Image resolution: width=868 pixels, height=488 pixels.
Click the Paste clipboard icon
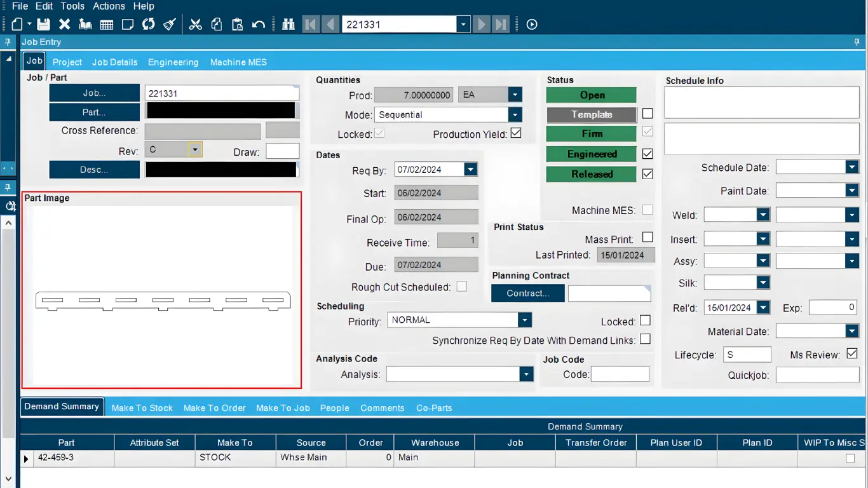click(x=237, y=25)
